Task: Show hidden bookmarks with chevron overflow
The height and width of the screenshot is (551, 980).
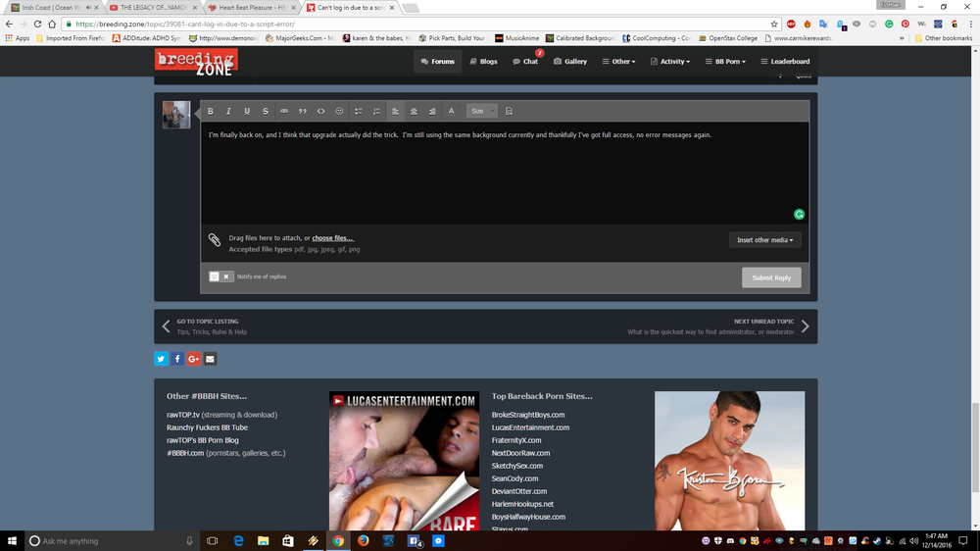Action: (902, 38)
